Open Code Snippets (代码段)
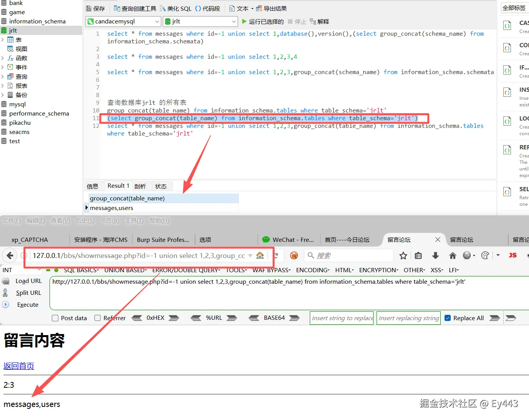The image size is (529, 420). pyautogui.click(x=208, y=8)
